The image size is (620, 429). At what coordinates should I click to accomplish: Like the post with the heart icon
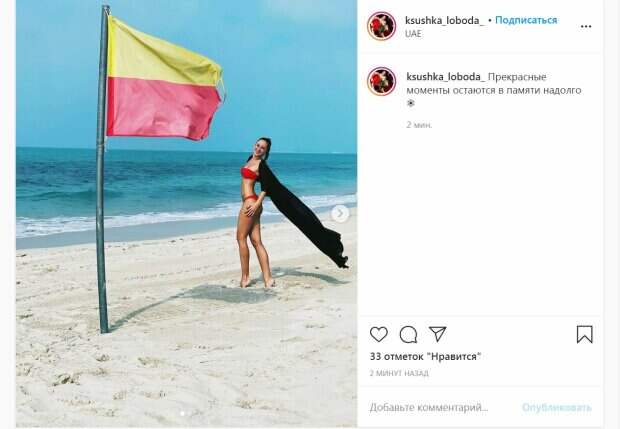[378, 335]
